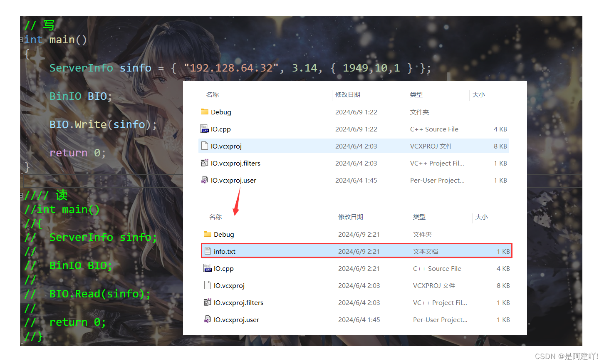The width and height of the screenshot is (604, 364).
Task: Click the 1 KB size of info.txt
Action: [503, 251]
